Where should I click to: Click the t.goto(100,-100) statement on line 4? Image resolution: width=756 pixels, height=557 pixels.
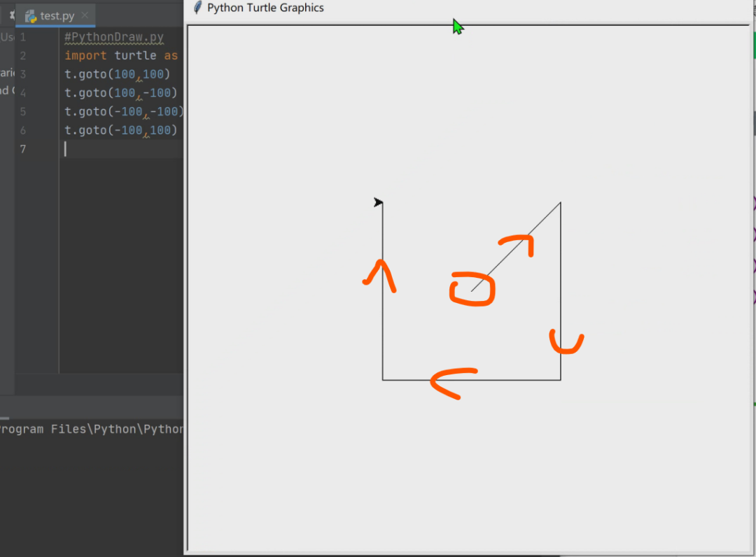120,93
